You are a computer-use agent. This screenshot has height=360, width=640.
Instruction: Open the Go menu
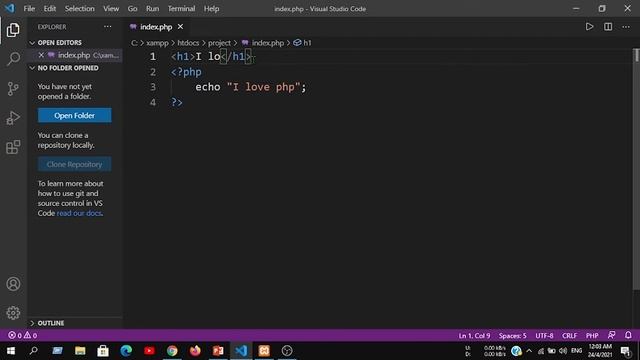(x=132, y=9)
